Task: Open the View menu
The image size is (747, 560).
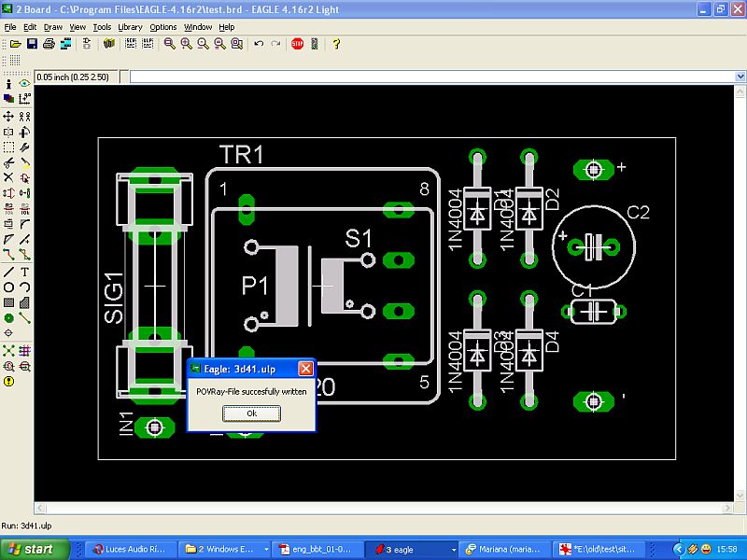Action: pyautogui.click(x=78, y=27)
